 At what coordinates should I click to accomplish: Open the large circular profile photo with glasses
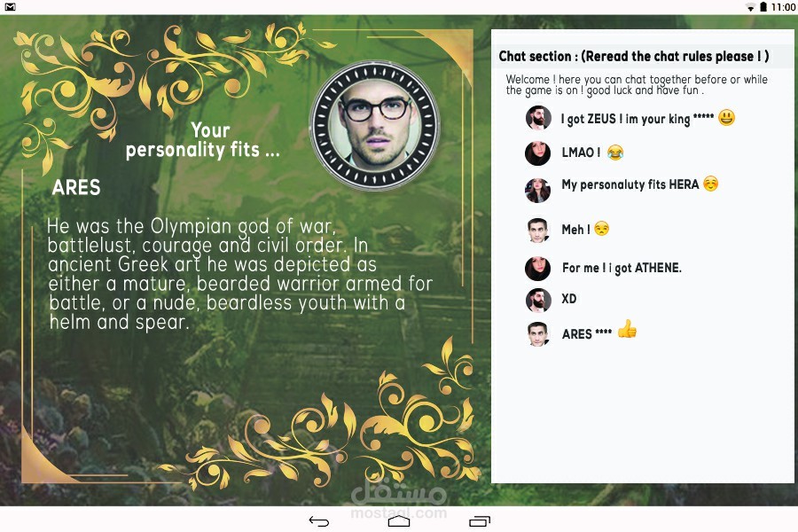[376, 125]
